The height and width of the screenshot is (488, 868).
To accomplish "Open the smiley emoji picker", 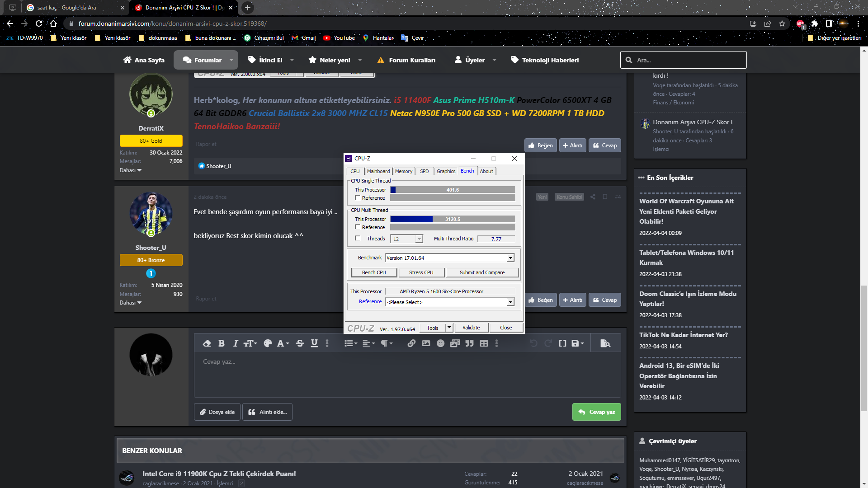I will click(440, 343).
